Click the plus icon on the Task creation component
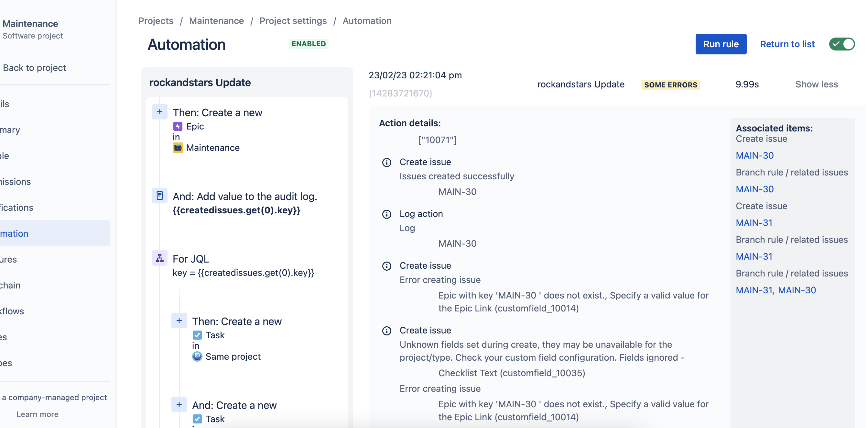 tap(179, 321)
